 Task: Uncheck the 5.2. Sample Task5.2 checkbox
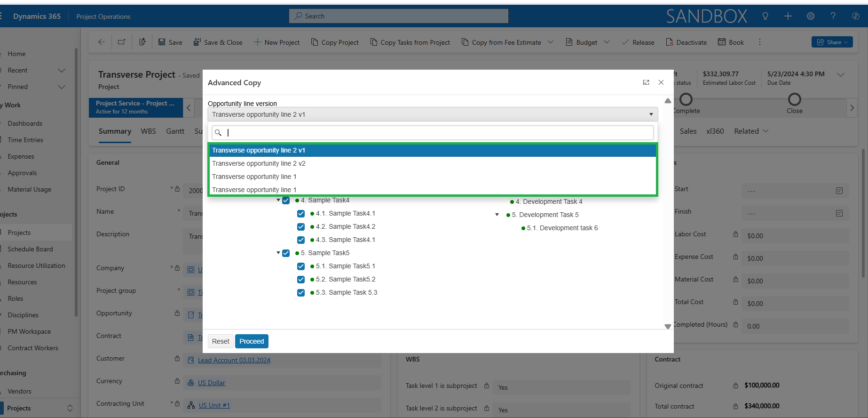tap(301, 280)
